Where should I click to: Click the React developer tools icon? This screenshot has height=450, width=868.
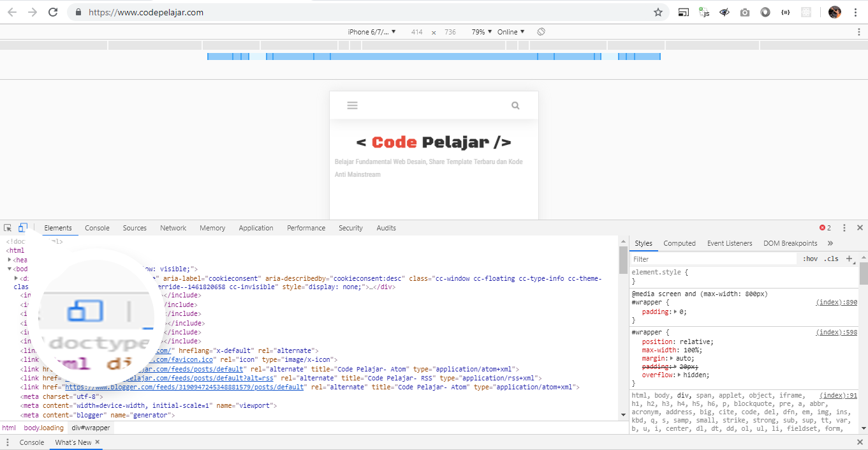[806, 12]
